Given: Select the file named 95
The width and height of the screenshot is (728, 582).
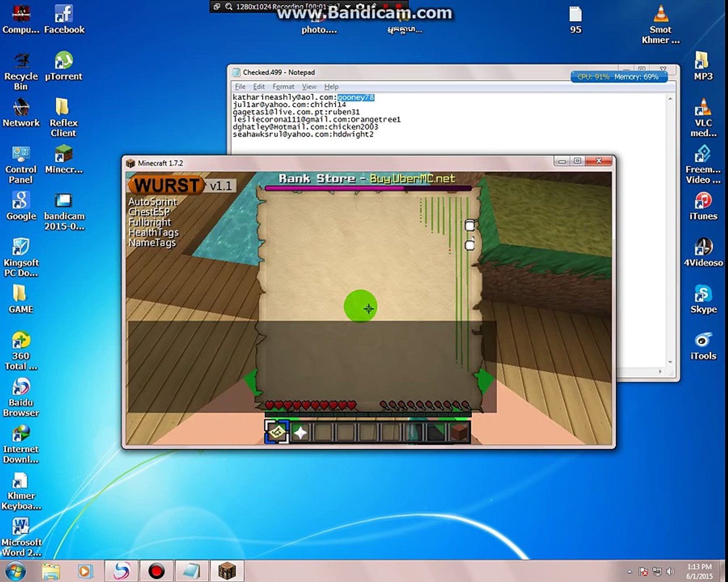Looking at the screenshot, I should pos(576,20).
